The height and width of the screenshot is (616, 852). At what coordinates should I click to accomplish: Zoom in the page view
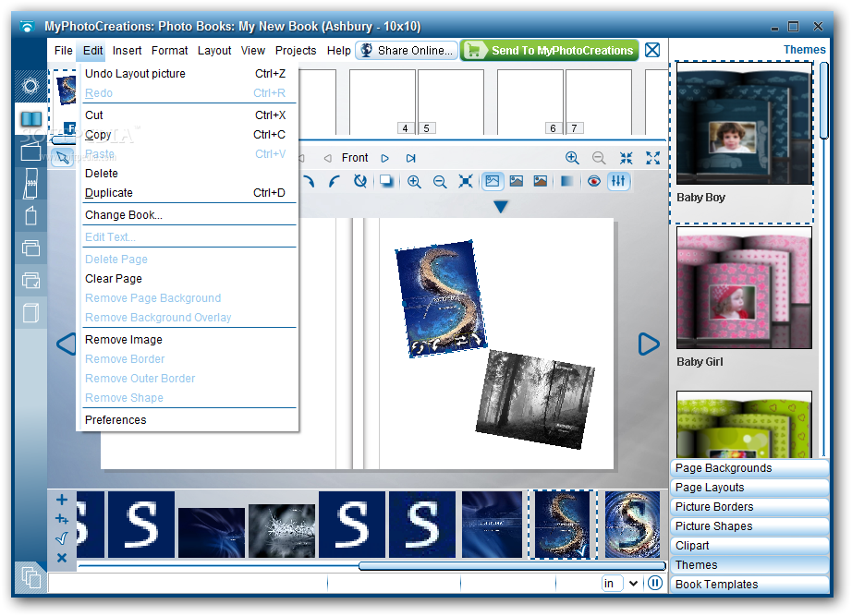[572, 158]
